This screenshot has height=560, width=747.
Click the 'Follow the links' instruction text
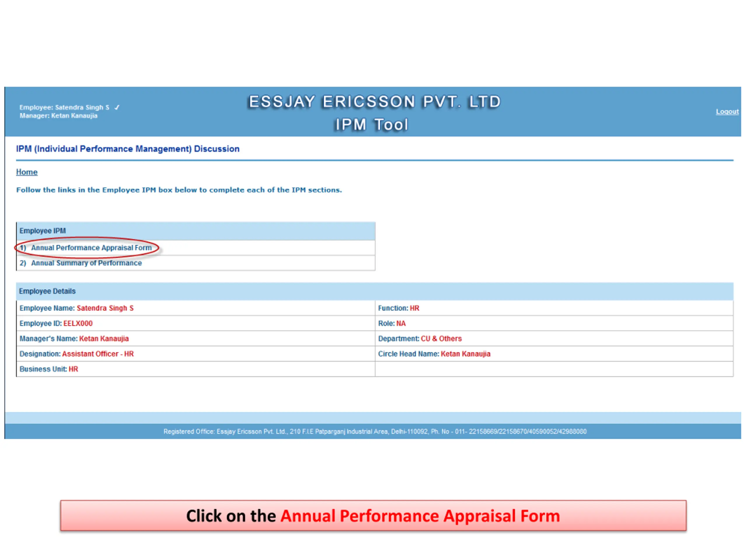click(179, 190)
